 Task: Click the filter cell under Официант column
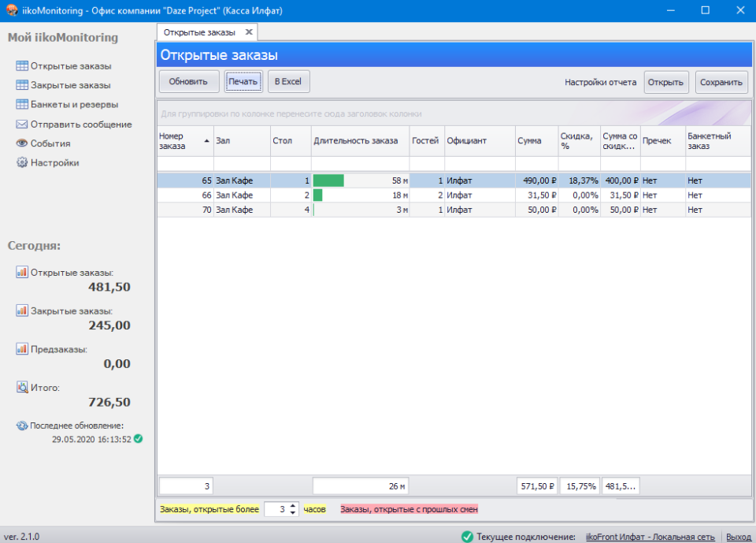[x=480, y=164]
